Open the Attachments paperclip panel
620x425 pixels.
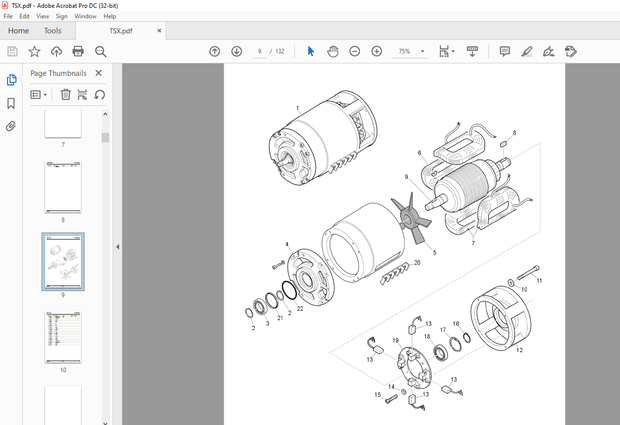[x=11, y=127]
